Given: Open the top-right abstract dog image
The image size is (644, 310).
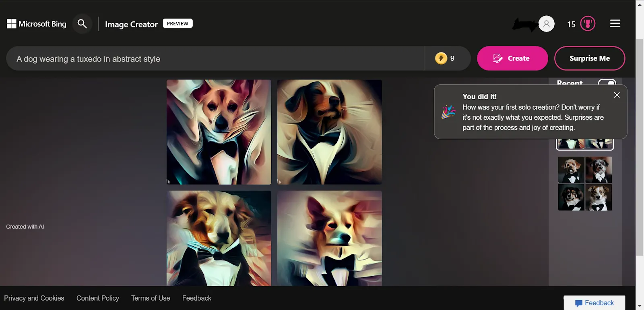Looking at the screenshot, I should click(329, 132).
